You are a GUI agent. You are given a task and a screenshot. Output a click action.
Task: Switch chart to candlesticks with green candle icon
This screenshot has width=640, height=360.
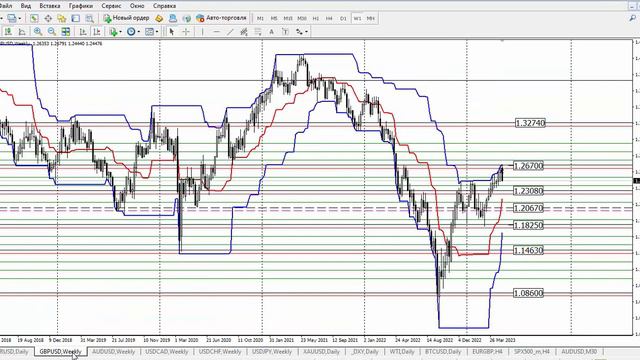click(8, 32)
